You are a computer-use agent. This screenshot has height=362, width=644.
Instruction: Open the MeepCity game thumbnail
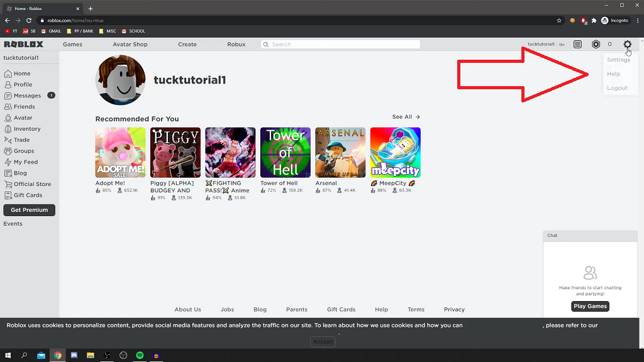[x=396, y=152]
